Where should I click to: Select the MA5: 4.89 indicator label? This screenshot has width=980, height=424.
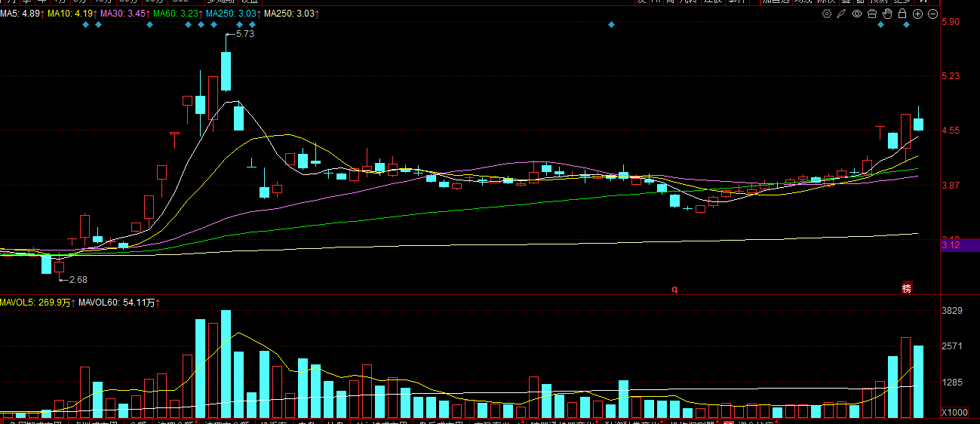[x=21, y=14]
